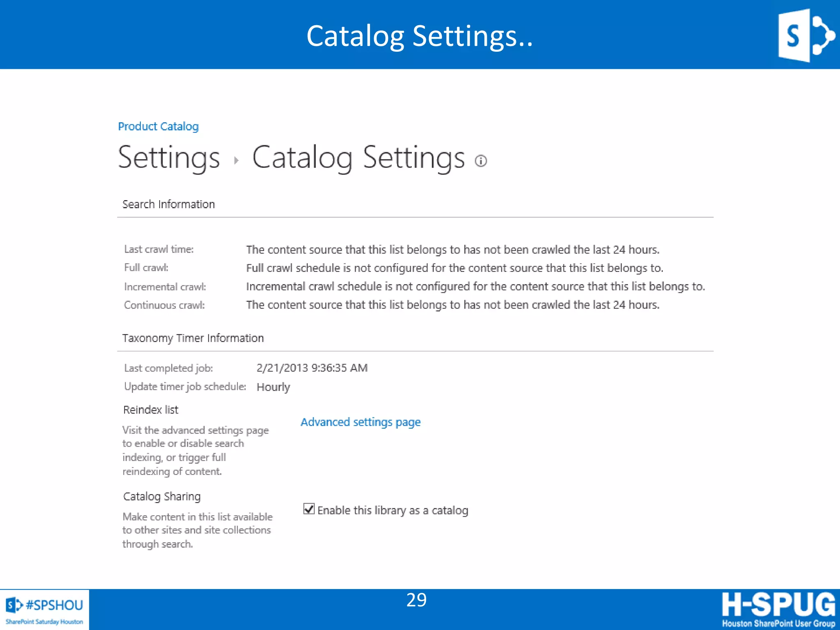Click the Last crawl time label

[159, 249]
